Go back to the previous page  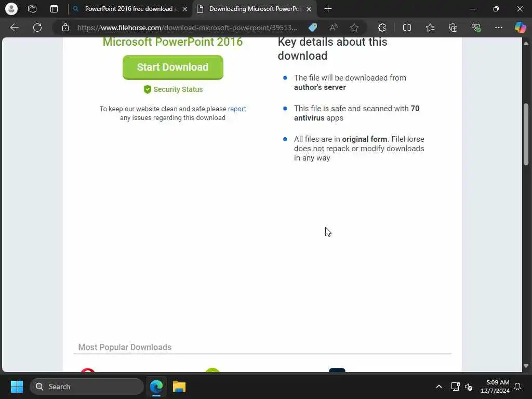14,28
